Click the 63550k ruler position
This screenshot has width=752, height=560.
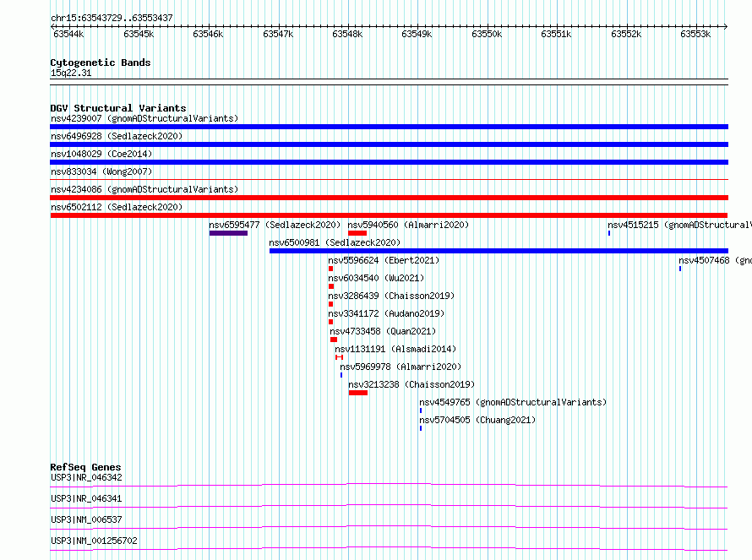click(487, 34)
